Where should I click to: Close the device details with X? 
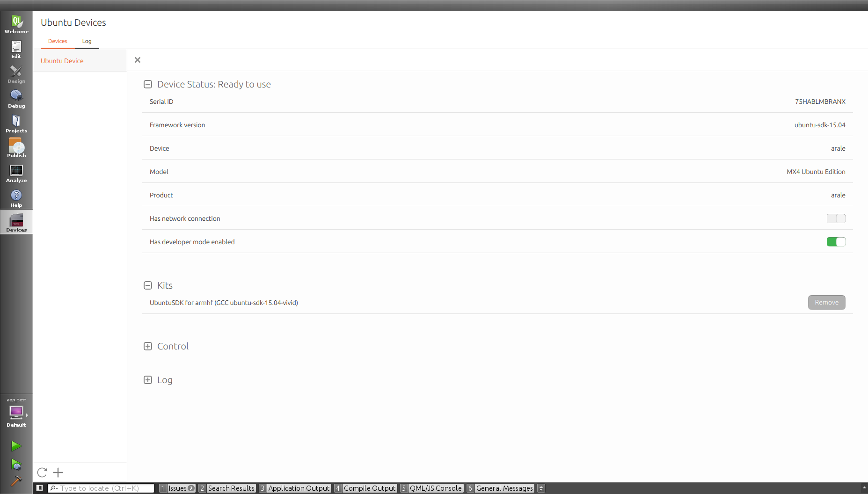tap(138, 60)
